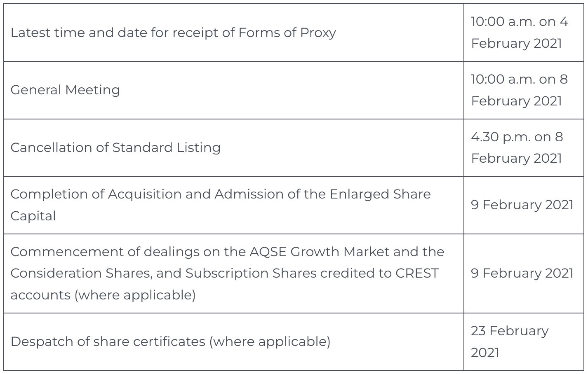588x374 pixels.
Task: Click the words 'Forms of Proxy'
Action: point(287,33)
